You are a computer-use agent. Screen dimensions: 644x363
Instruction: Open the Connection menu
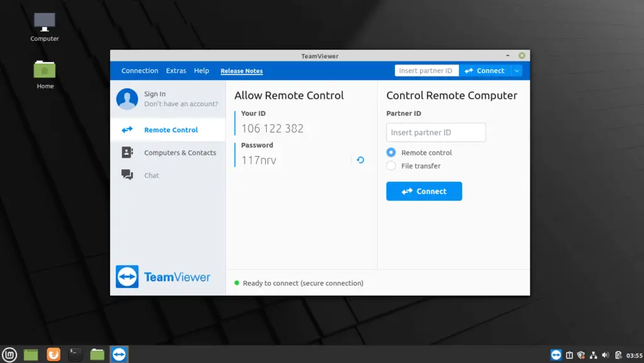(140, 70)
